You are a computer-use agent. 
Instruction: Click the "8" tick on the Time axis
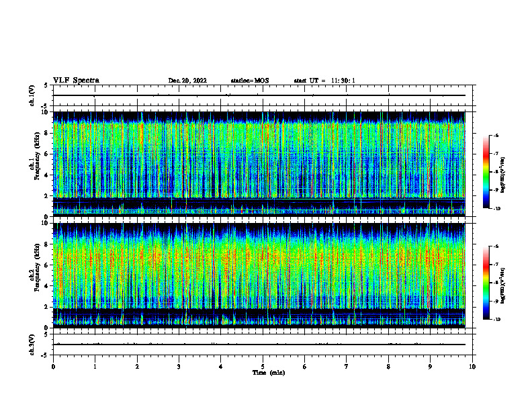[388, 367]
